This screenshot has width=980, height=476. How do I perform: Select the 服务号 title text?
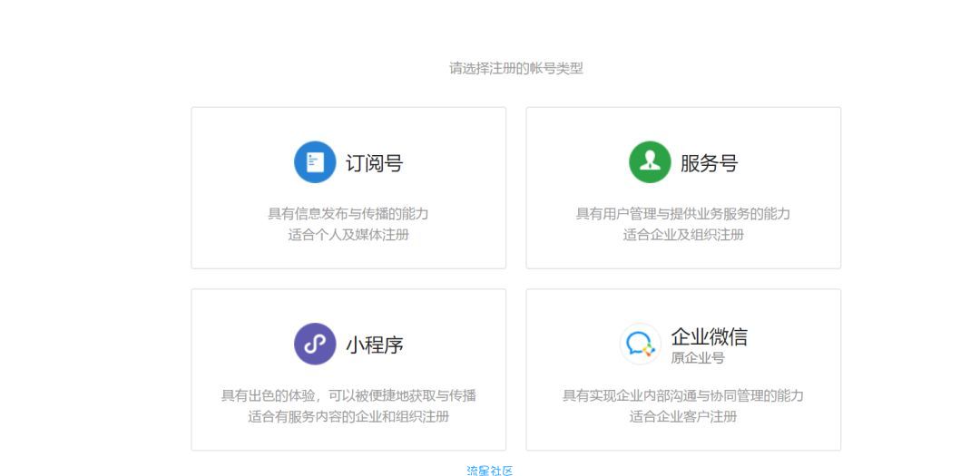[710, 163]
